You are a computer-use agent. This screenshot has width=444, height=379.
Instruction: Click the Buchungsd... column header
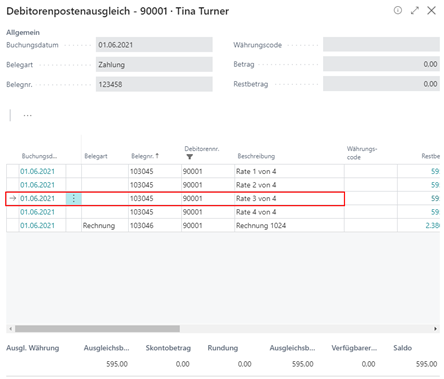point(39,156)
